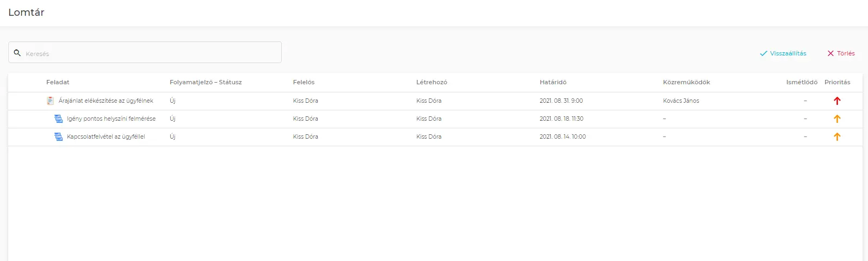Viewport: 868px width, 261px height.
Task: Click contributor Kovács János in the first row
Action: pos(681,101)
